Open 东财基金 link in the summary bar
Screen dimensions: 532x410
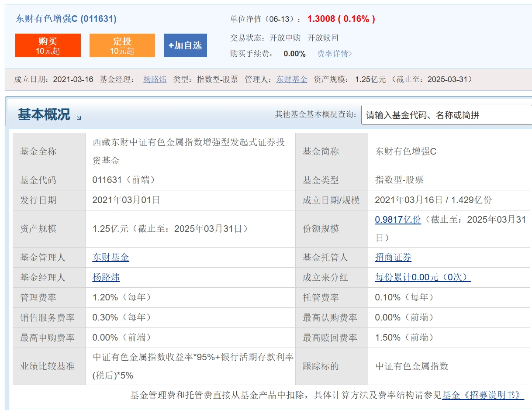292,79
